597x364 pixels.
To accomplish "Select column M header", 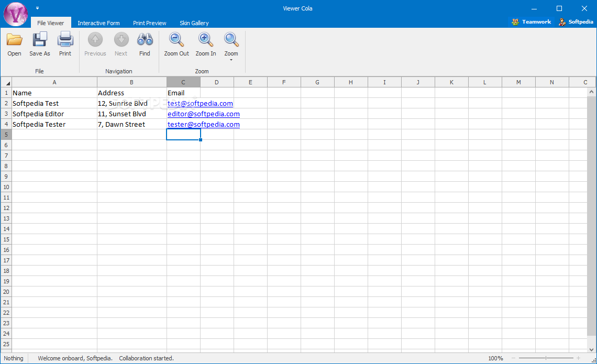I will (518, 82).
